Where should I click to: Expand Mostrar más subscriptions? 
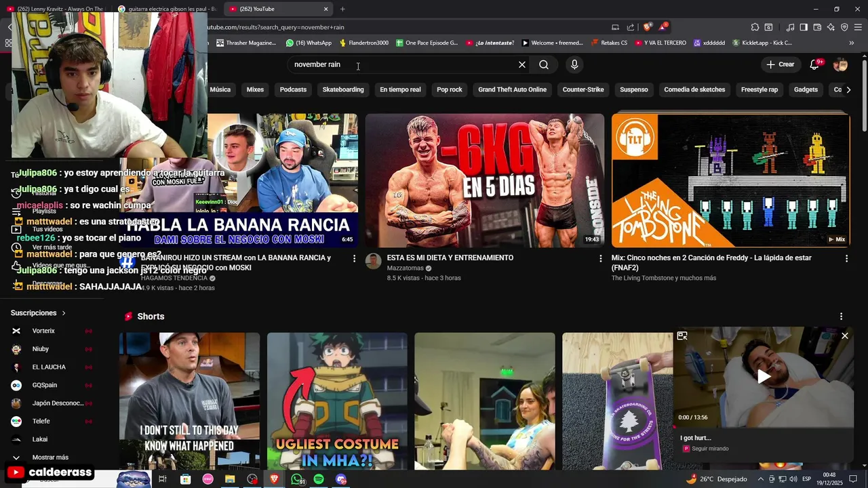click(x=52, y=457)
